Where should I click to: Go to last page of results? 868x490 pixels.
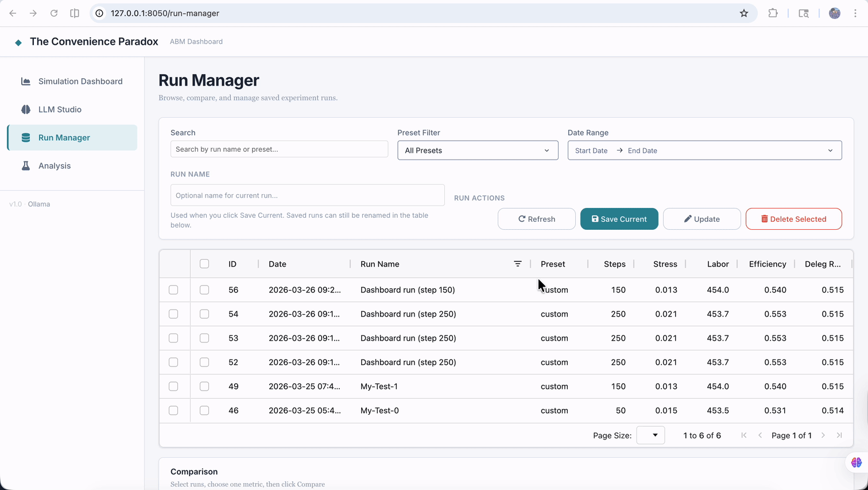click(839, 435)
